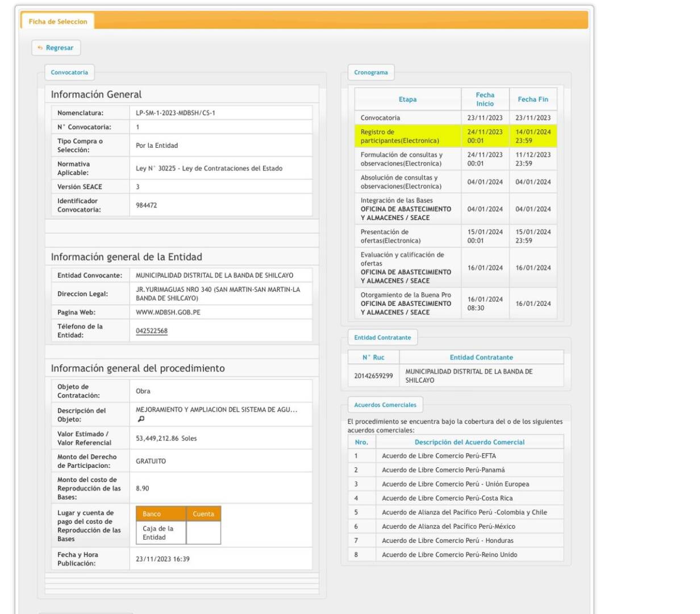This screenshot has height=614, width=700.
Task: Open the Convocatoria tab
Action: tap(69, 73)
